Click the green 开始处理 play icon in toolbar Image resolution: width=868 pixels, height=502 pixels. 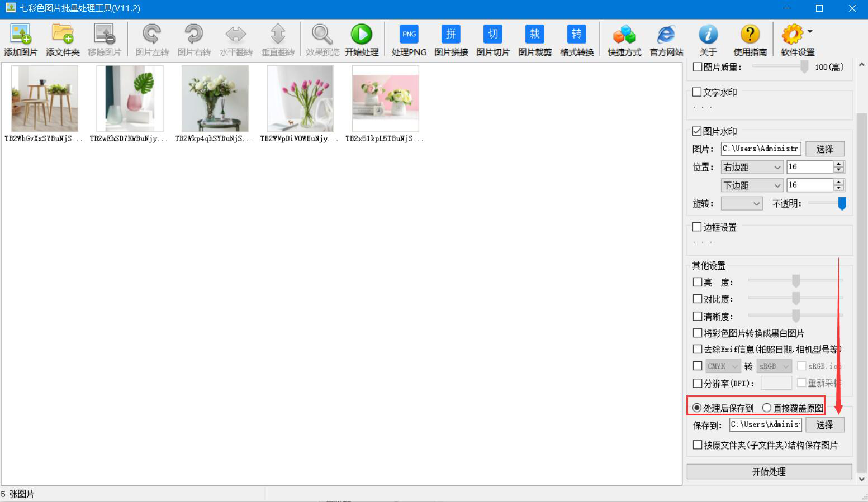pyautogui.click(x=362, y=34)
